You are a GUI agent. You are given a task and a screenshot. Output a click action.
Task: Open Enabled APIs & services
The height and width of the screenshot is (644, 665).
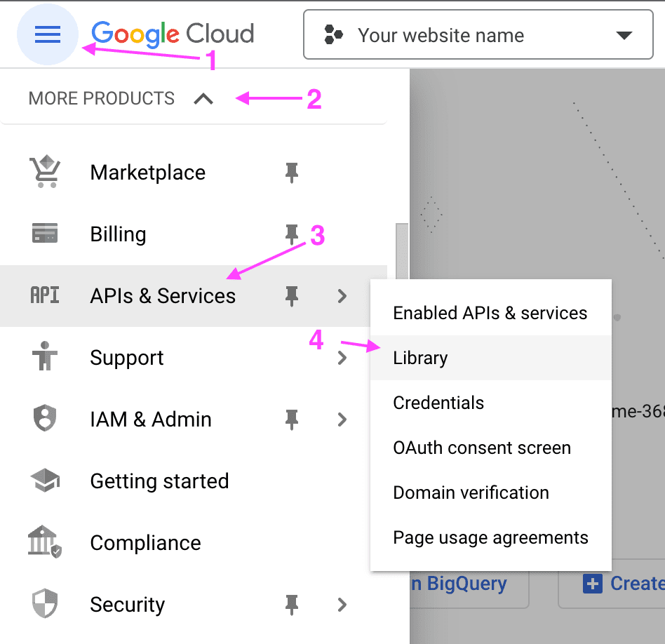[x=490, y=313]
